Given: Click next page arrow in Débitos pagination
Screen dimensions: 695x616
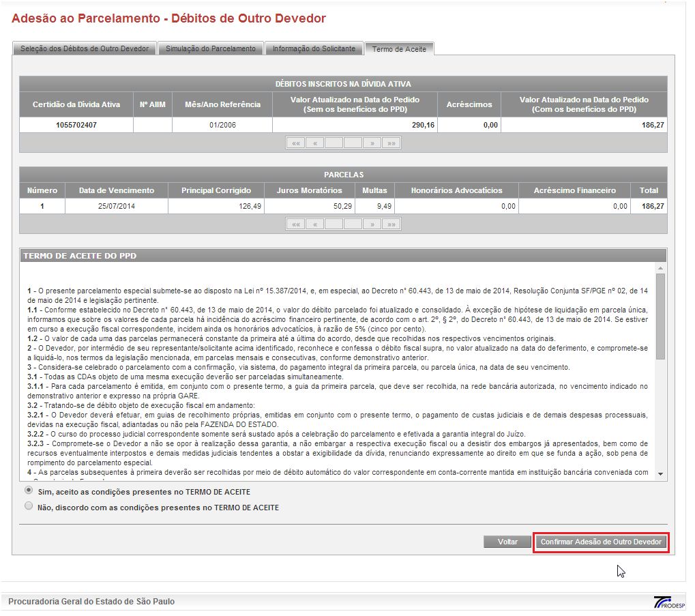Looking at the screenshot, I should coord(372,143).
